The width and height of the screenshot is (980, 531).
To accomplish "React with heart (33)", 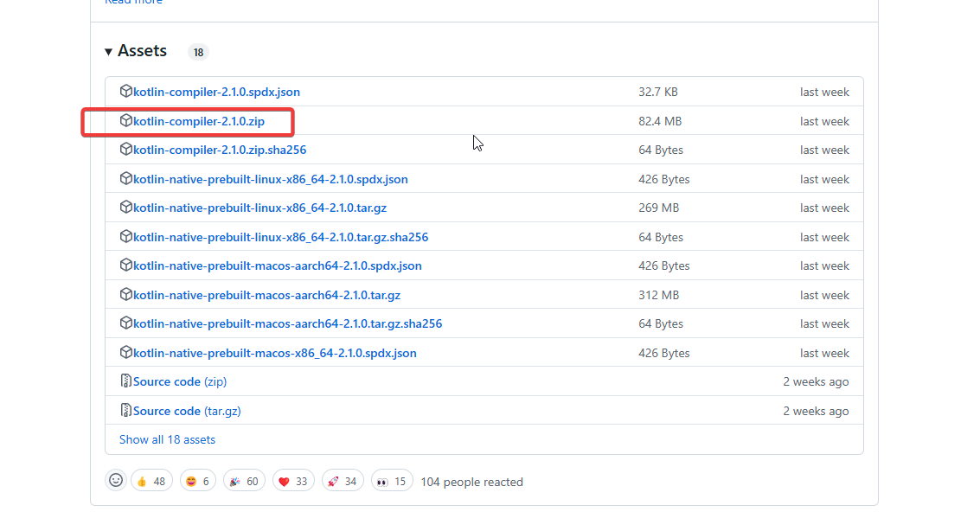I will pos(293,481).
